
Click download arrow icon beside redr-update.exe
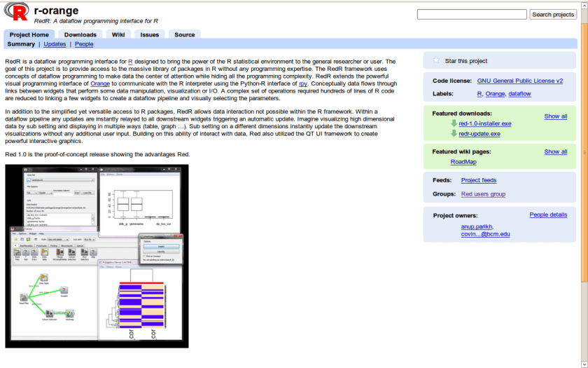pyautogui.click(x=454, y=133)
